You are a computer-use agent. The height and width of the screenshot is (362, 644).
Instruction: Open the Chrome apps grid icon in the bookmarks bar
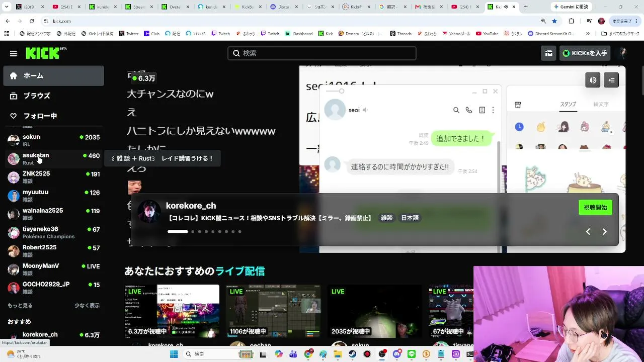7,34
